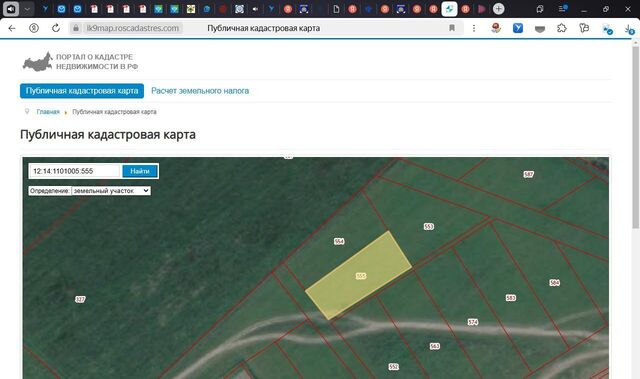Reload the page with the refresh icon
Image resolution: width=640 pixels, height=379 pixels.
[x=56, y=28]
